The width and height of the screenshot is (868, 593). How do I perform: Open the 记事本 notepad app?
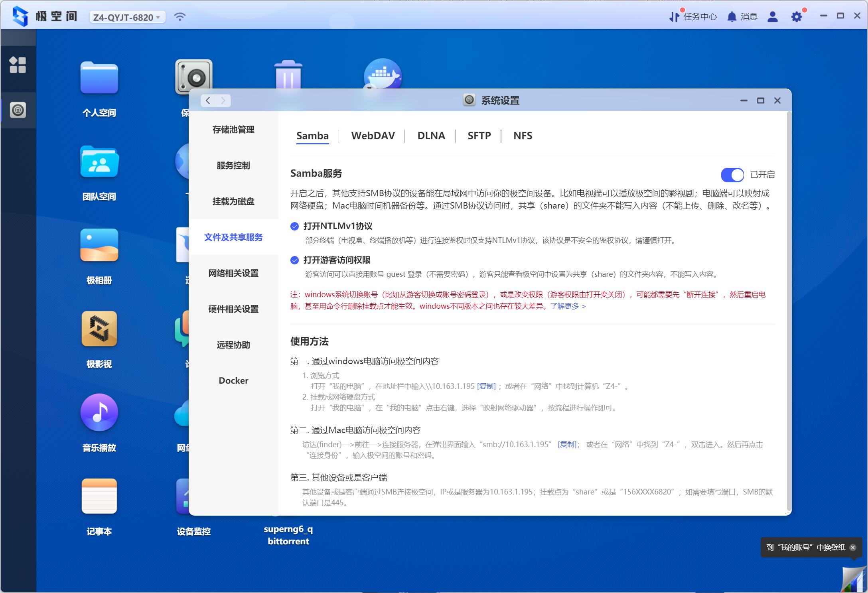tap(99, 496)
